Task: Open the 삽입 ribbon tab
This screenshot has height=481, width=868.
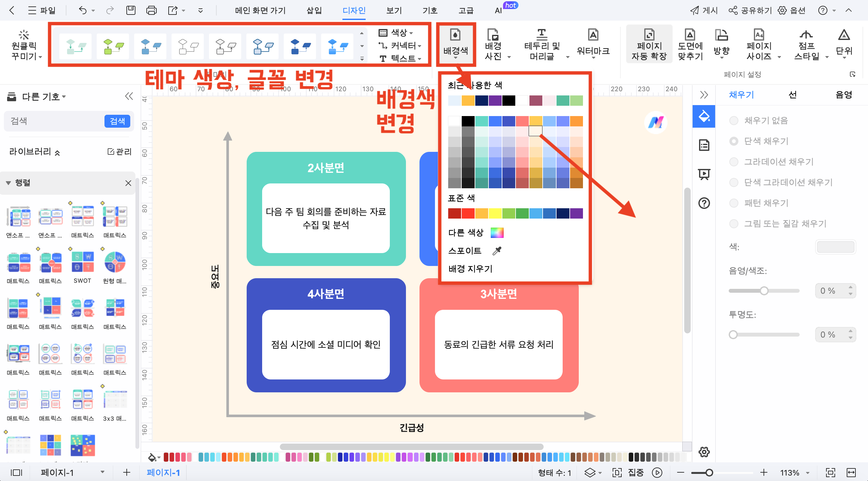Action: 314,10
